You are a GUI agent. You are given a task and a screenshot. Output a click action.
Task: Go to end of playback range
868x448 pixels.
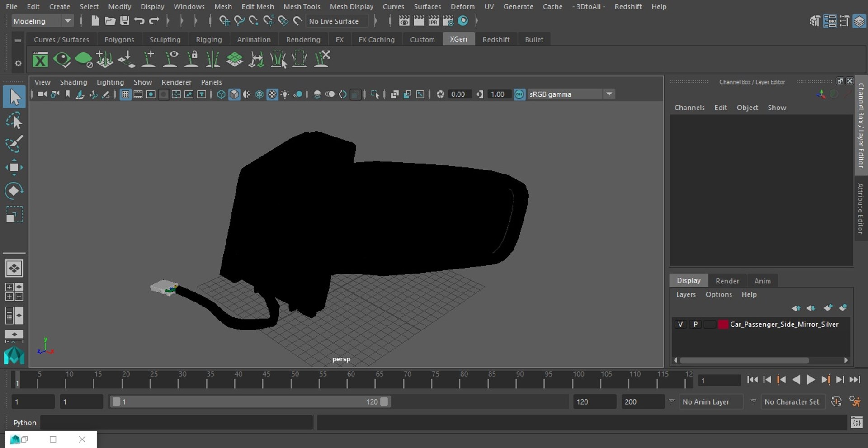[x=854, y=380]
